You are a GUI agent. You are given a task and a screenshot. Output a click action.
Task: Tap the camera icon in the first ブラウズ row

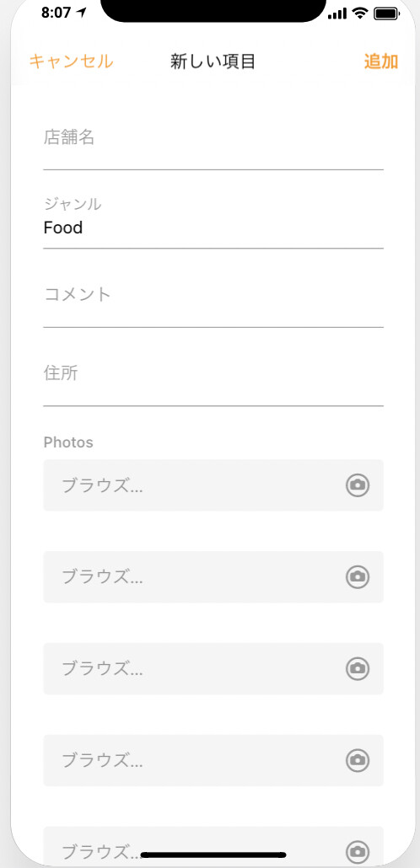tap(358, 485)
